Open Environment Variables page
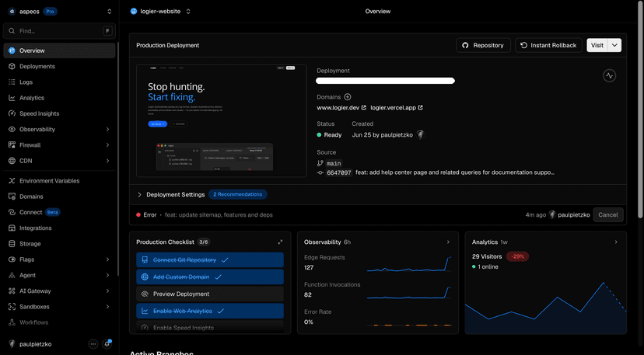This screenshot has height=355, width=644. tap(59, 180)
